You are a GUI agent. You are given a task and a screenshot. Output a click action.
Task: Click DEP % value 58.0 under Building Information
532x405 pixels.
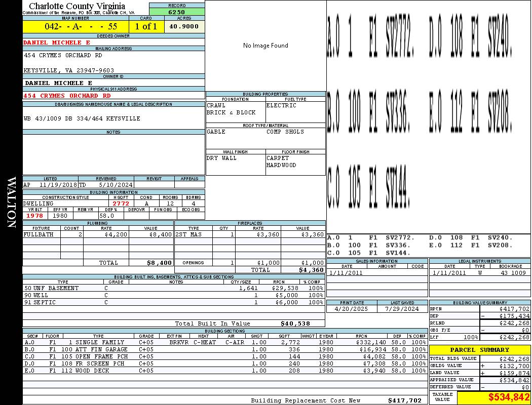tap(107, 216)
